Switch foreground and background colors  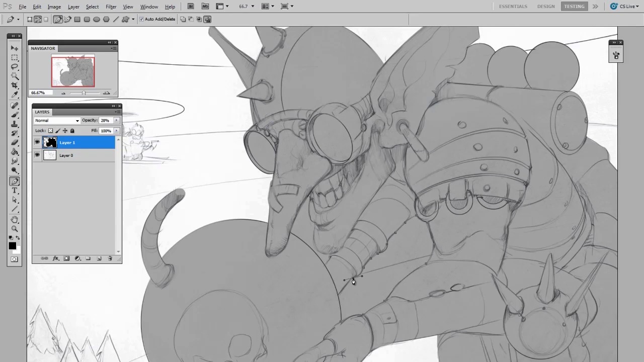(18, 238)
